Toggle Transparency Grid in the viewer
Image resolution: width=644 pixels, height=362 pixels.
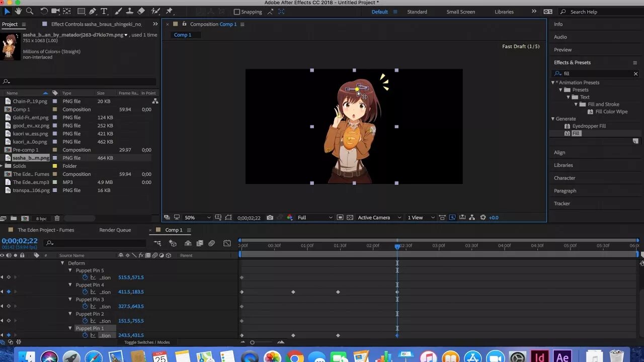350,218
